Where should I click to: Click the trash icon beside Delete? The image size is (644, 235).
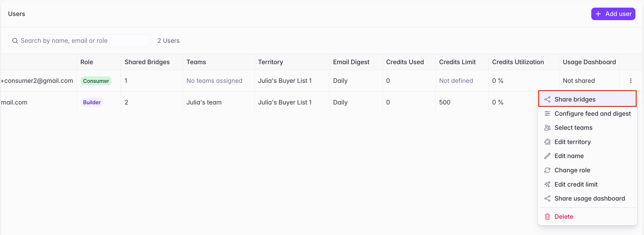(547, 217)
